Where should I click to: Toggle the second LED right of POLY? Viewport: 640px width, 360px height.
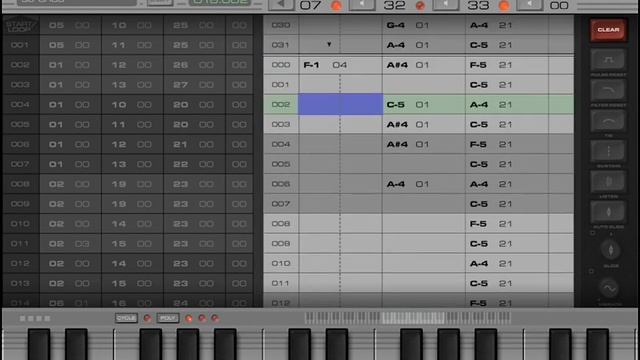coord(202,318)
